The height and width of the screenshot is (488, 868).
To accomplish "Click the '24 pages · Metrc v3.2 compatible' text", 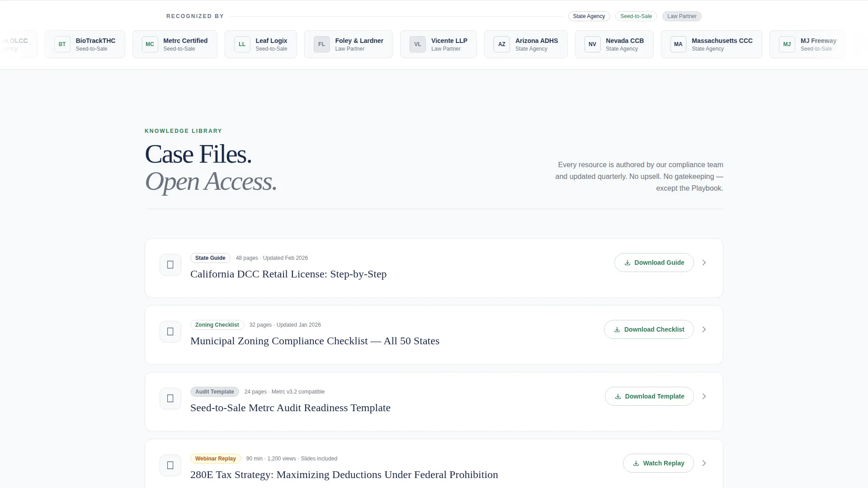I will [x=284, y=392].
